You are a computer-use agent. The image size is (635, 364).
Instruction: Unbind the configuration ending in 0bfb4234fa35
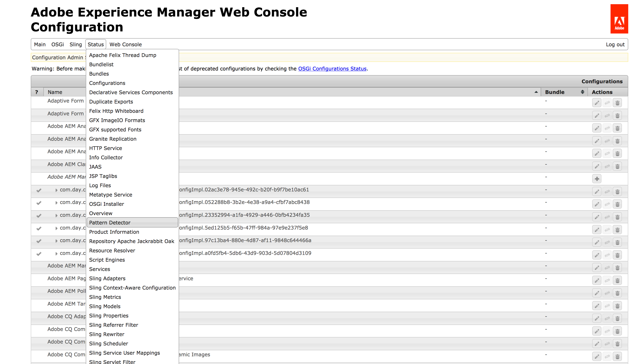point(607,217)
